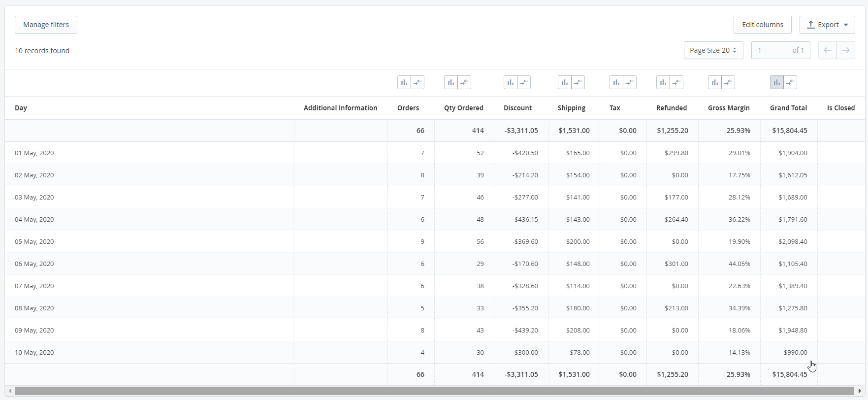Click compare arrows icon above Shipping
The width and height of the screenshot is (868, 400).
[578, 83]
